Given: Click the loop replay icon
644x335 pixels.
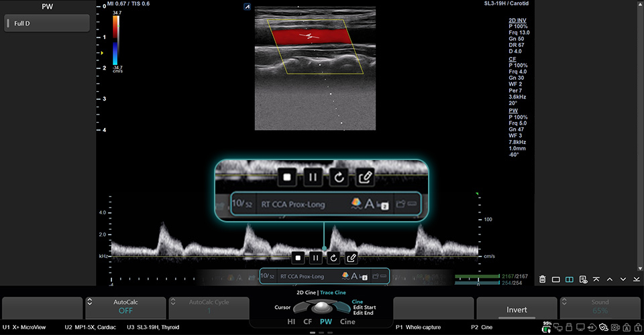Looking at the screenshot, I should pyautogui.click(x=333, y=257).
